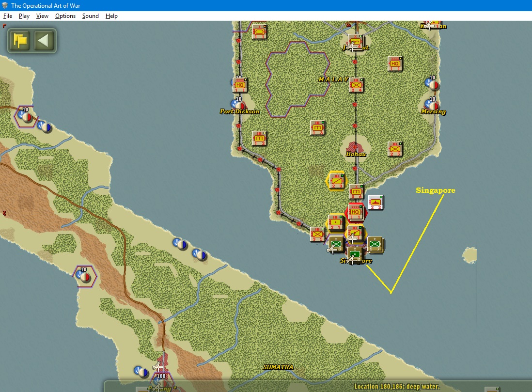Select the HQ unit beside Port Dickson
Screen dimensions: 532x392
pos(240,85)
